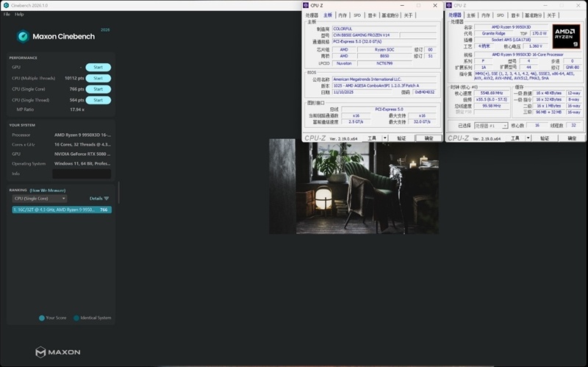
Task: Click the Socket AM5 (LGA1718) package field
Action: pos(511,40)
